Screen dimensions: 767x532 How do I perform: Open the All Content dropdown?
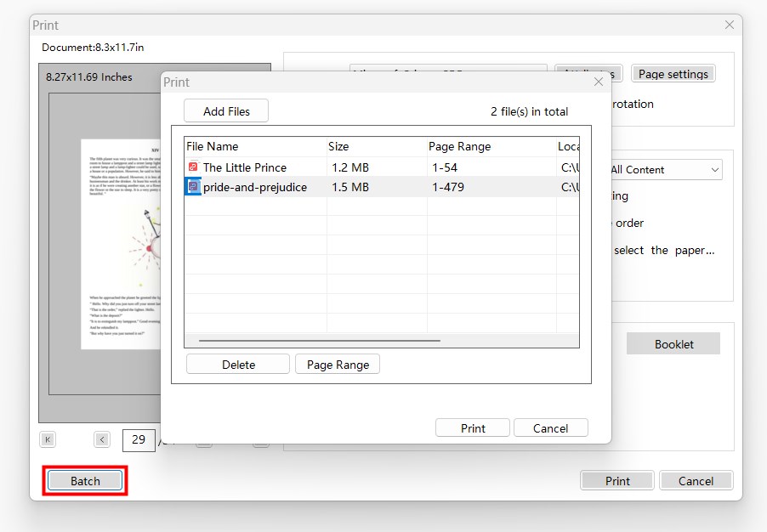(666, 170)
